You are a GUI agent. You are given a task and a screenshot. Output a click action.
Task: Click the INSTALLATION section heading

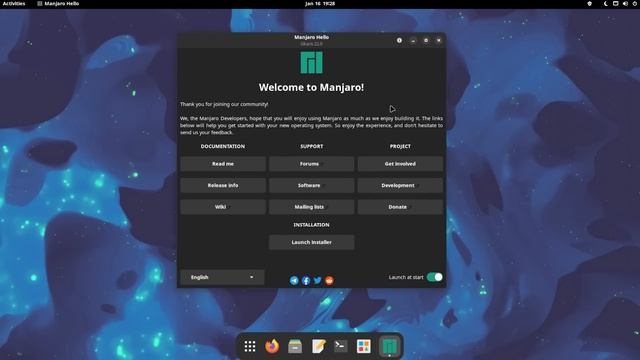[x=311, y=225]
